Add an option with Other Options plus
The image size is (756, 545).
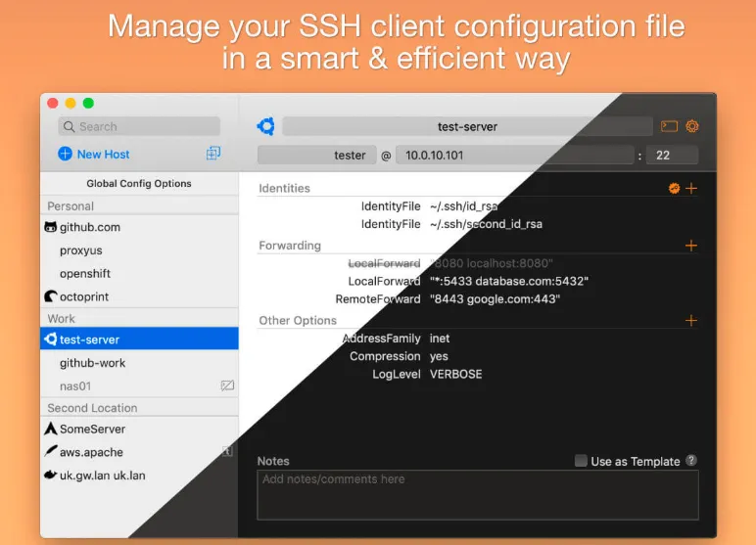(x=691, y=321)
